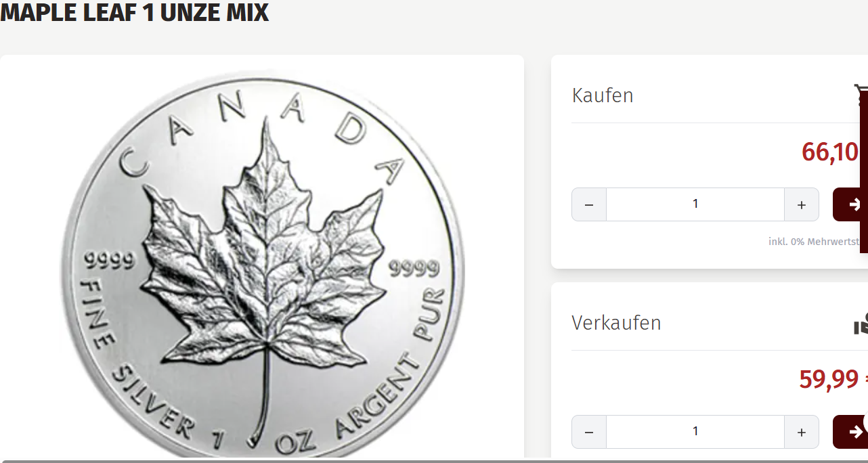
Task: Focus the Kaufen quantity input field
Action: tap(695, 204)
